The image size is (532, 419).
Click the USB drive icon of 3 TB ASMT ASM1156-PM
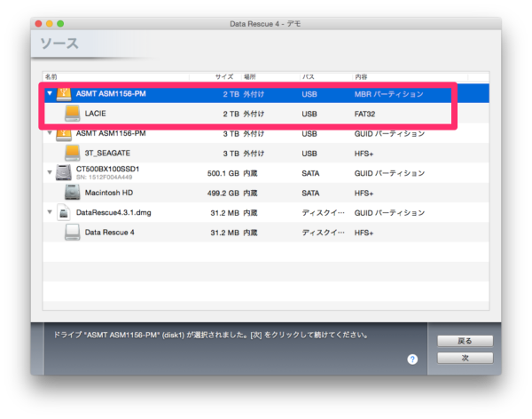tap(64, 135)
